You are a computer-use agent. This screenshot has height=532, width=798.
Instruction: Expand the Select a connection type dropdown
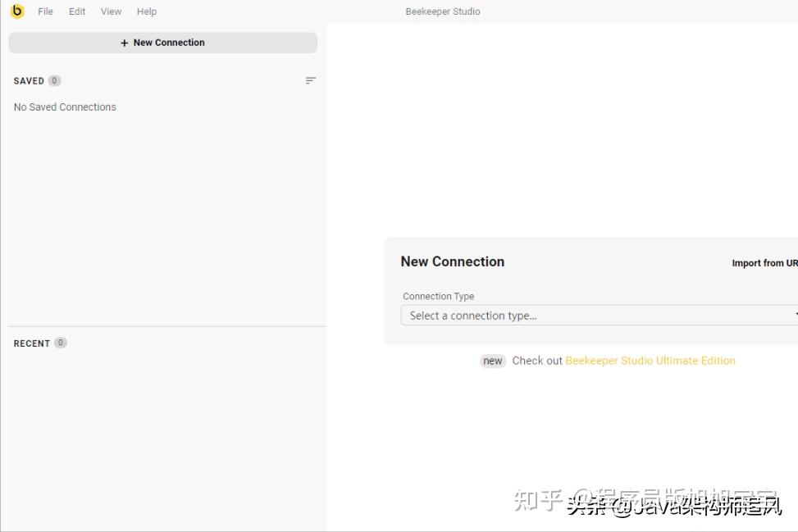pos(599,316)
